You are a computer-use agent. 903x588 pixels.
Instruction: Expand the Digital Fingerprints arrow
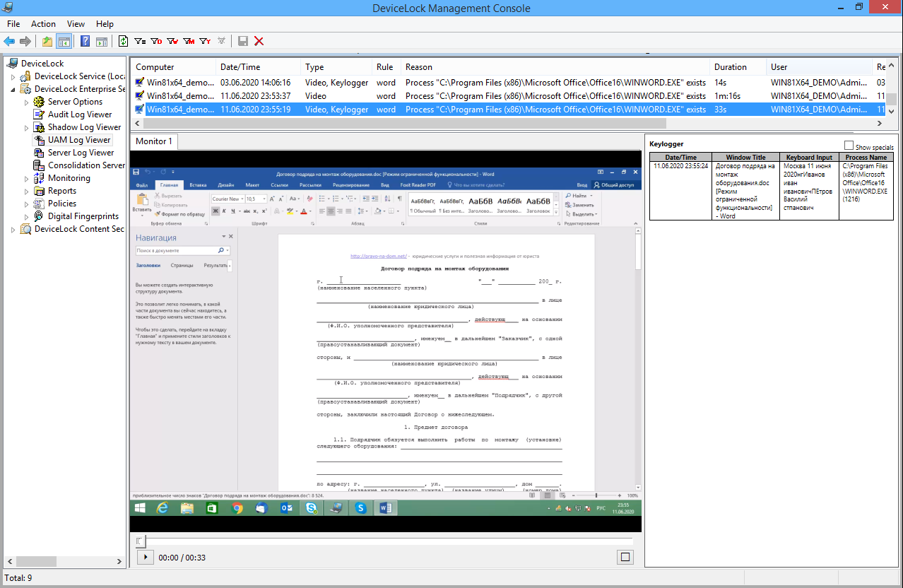point(26,216)
